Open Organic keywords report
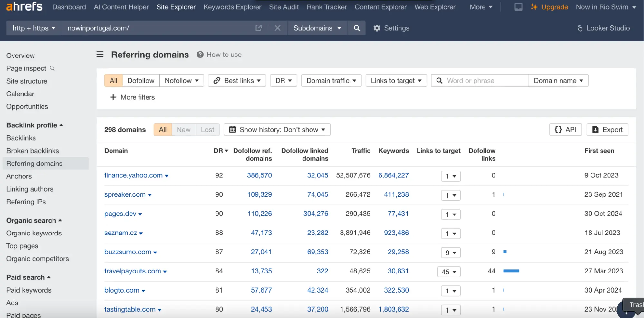Viewport: 644px width, 318px height. click(x=34, y=233)
